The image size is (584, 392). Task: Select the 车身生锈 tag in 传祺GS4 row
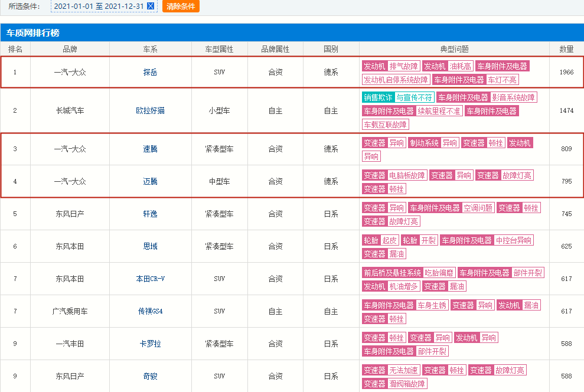coord(432,305)
